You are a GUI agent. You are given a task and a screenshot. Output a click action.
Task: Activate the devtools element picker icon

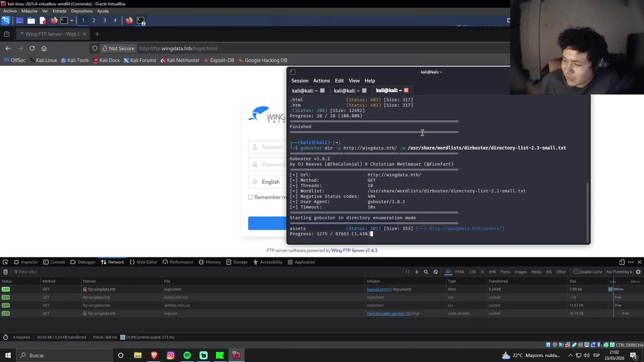tap(5, 262)
